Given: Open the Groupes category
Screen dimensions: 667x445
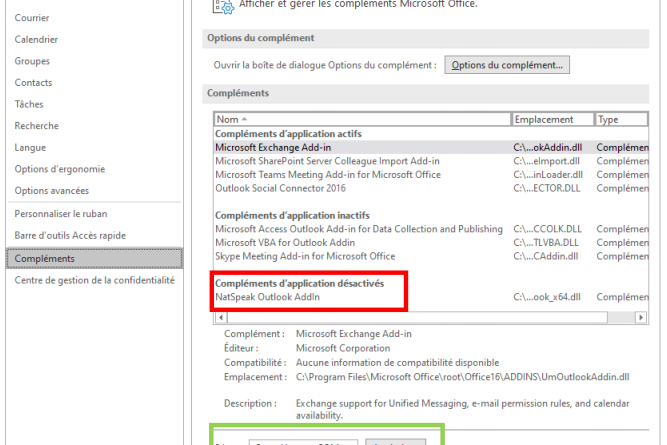Looking at the screenshot, I should tap(32, 61).
